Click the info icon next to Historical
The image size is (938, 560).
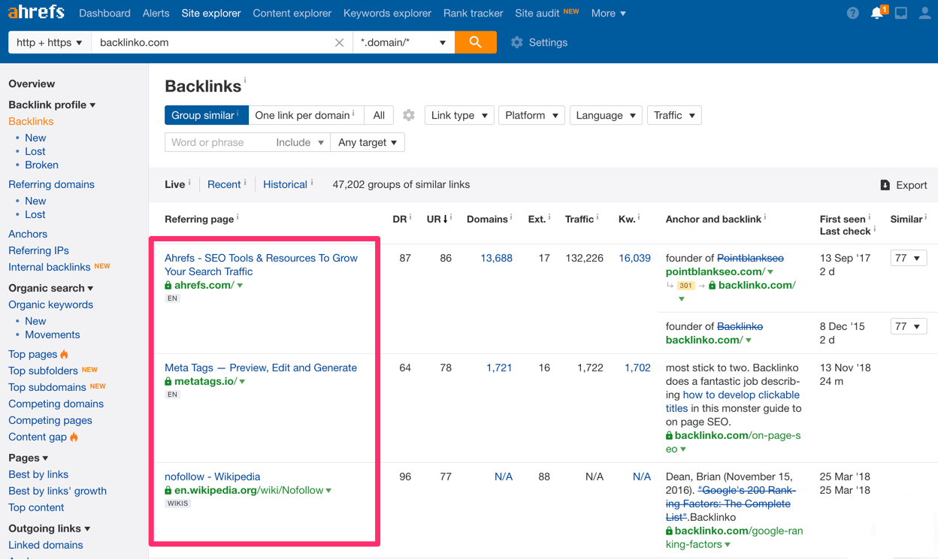[312, 183]
